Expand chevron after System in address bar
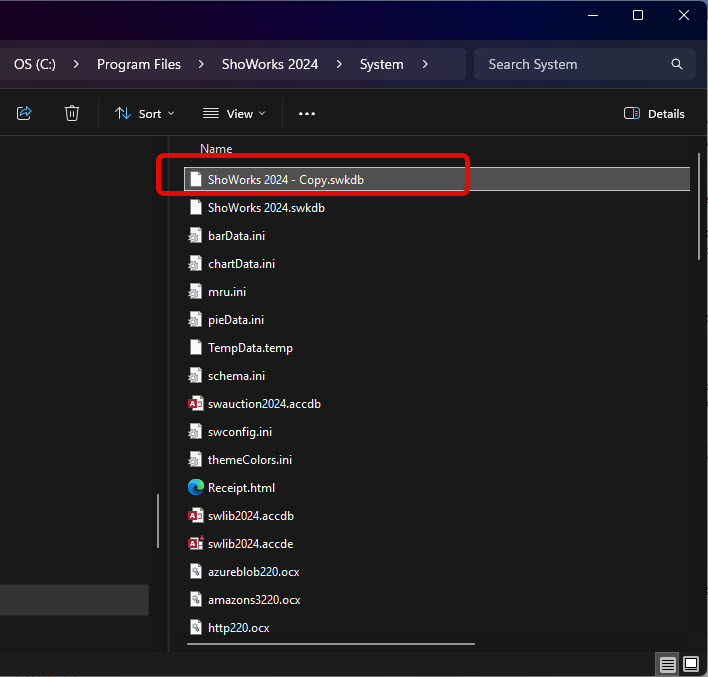The image size is (708, 677). coord(425,64)
